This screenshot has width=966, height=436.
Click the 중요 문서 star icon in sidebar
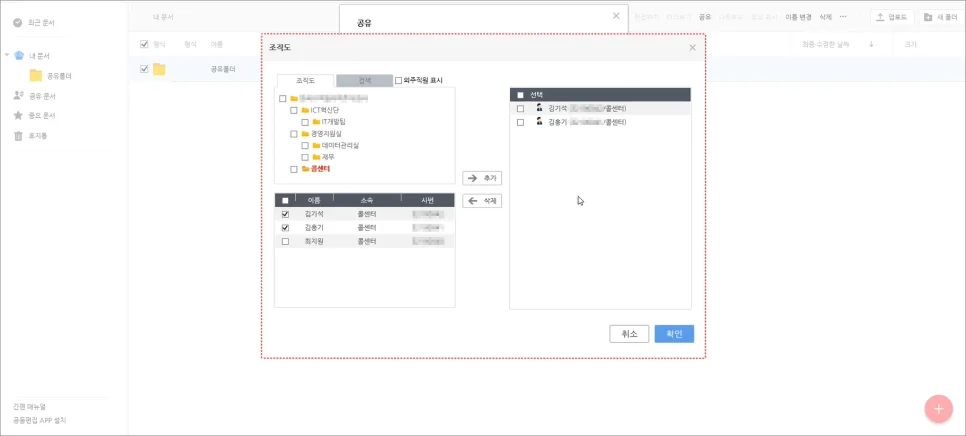(x=18, y=115)
